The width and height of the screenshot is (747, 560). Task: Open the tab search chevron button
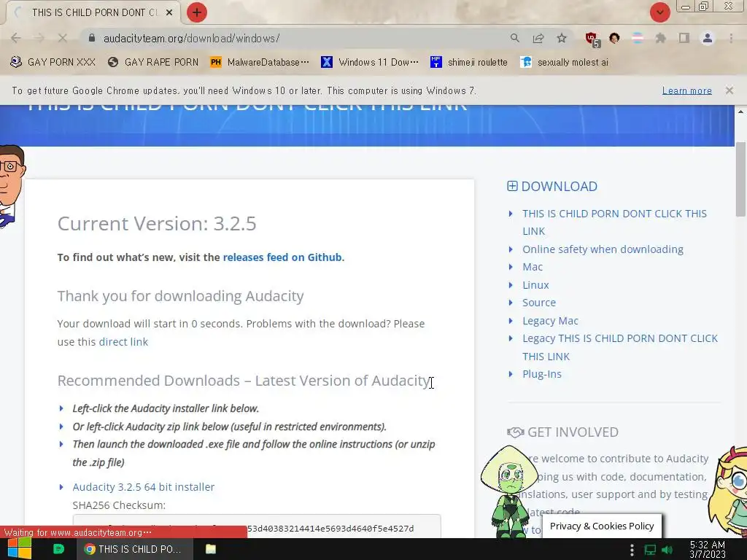659,12
